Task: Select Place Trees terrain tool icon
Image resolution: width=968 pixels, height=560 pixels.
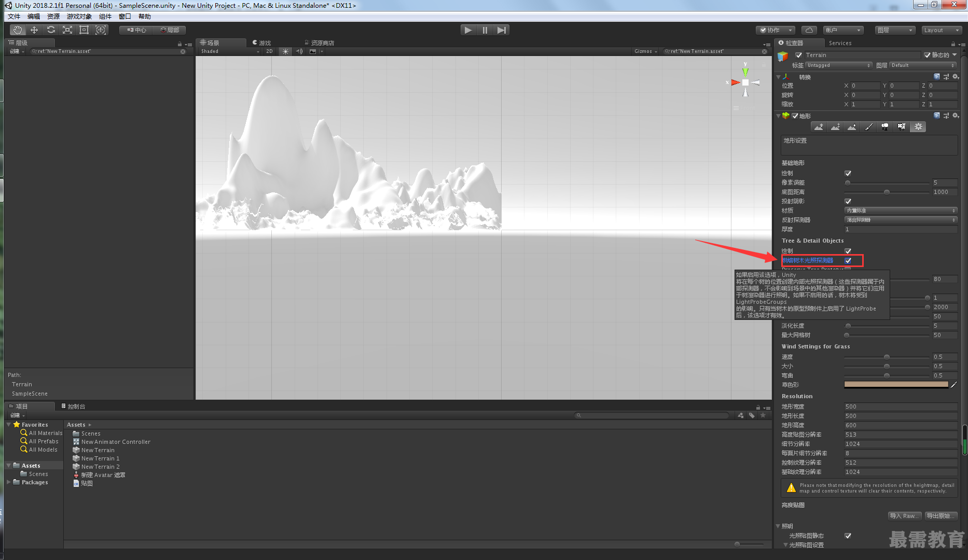Action: click(x=885, y=127)
